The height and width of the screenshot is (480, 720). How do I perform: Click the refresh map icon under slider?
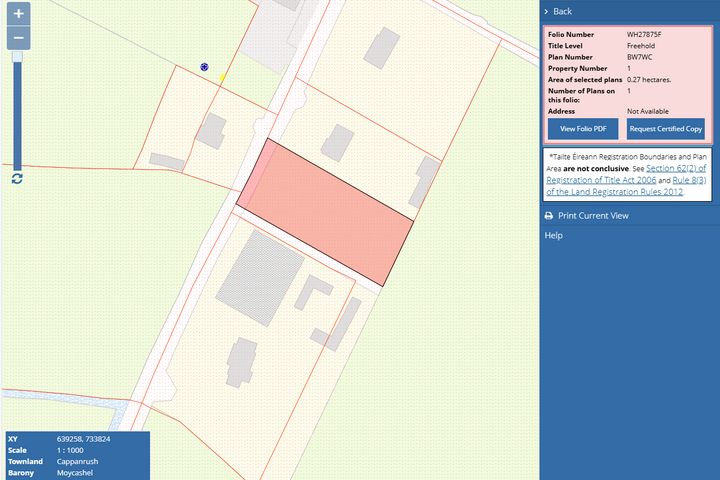click(x=17, y=178)
